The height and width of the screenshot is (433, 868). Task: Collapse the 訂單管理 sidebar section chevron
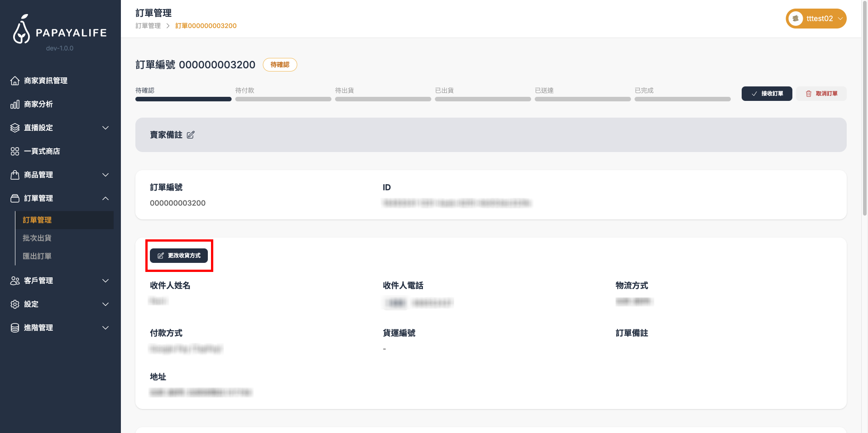(106, 198)
